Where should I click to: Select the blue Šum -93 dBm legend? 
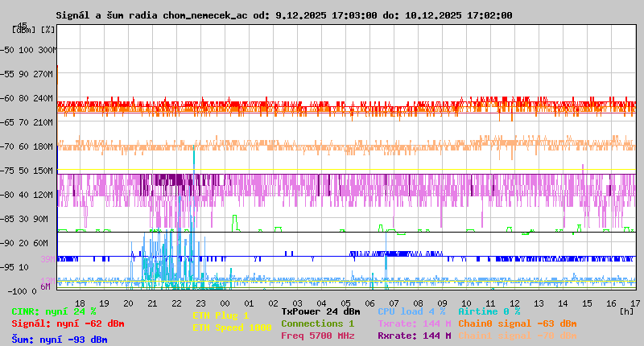[x=60, y=340]
